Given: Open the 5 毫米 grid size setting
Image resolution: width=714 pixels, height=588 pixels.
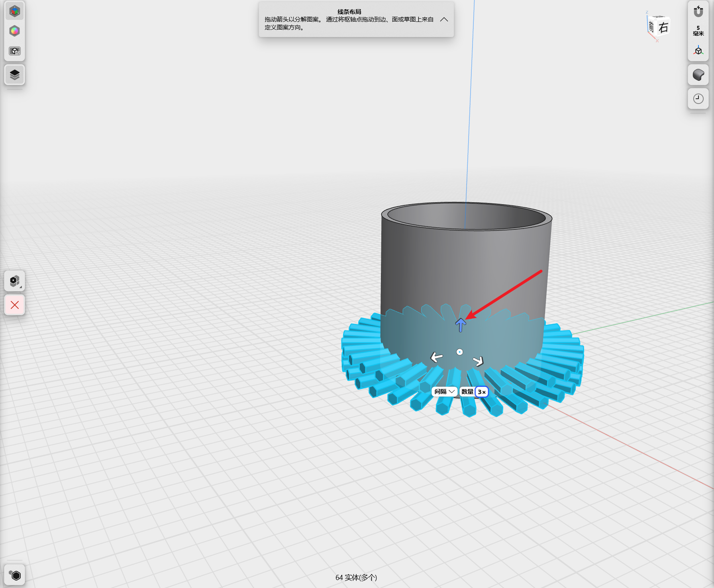Looking at the screenshot, I should pyautogui.click(x=698, y=31).
